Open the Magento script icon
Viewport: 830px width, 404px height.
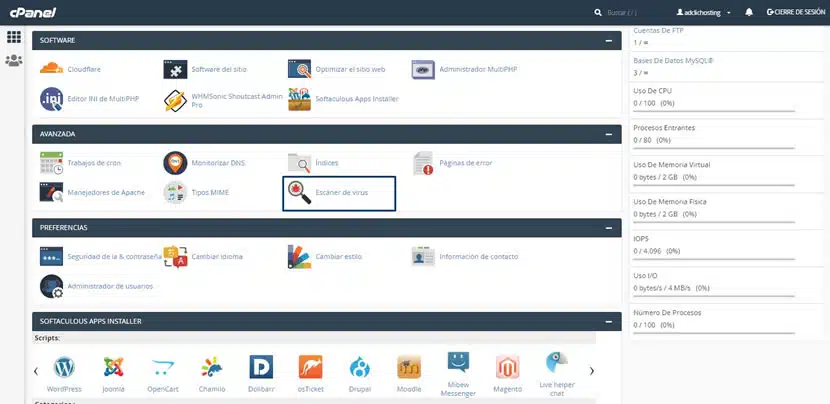point(507,367)
